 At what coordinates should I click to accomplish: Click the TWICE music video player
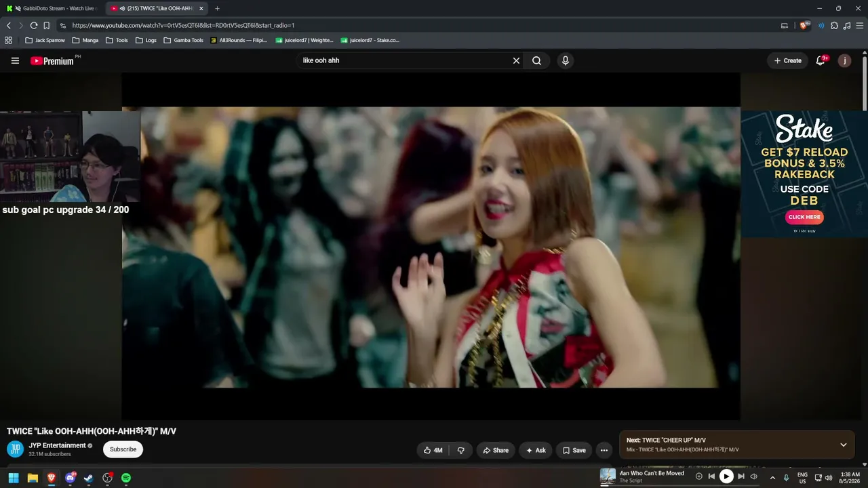[x=431, y=247]
